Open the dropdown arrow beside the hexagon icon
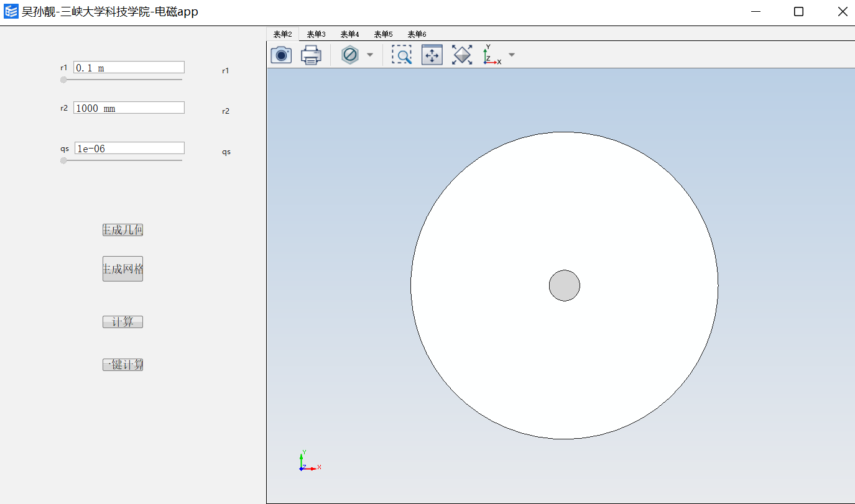855x504 pixels. pyautogui.click(x=370, y=55)
